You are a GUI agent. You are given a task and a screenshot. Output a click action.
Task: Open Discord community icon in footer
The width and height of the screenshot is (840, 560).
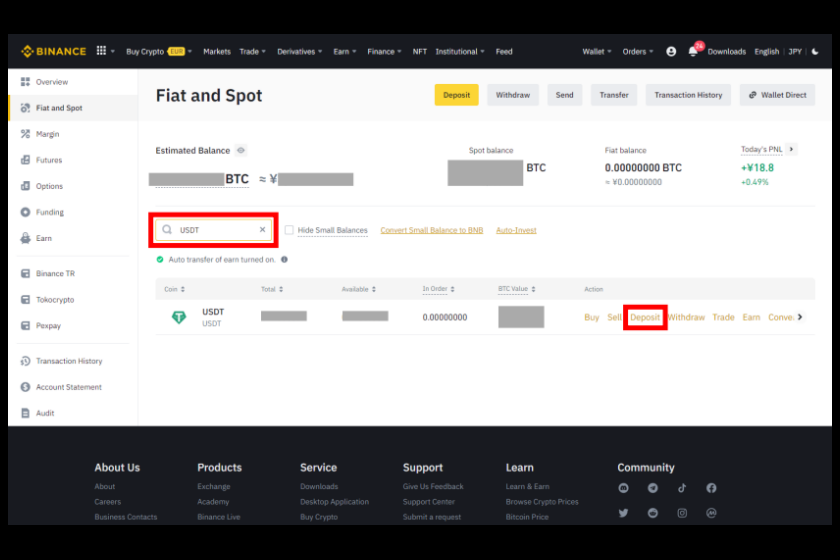point(624,488)
